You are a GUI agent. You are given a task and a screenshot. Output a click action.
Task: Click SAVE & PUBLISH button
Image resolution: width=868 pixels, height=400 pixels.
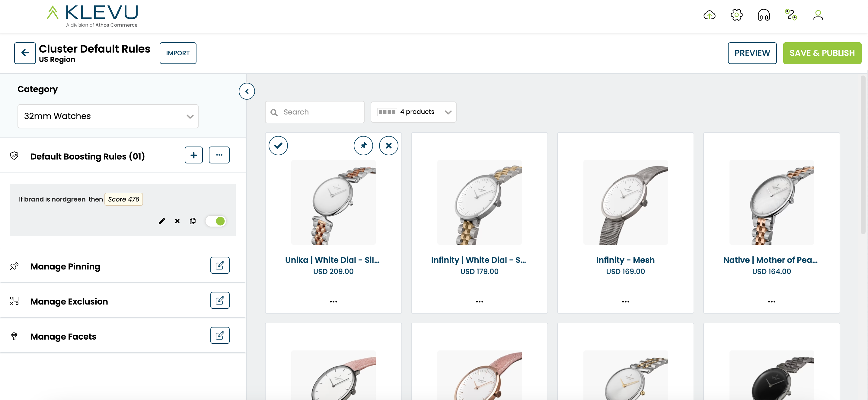822,53
